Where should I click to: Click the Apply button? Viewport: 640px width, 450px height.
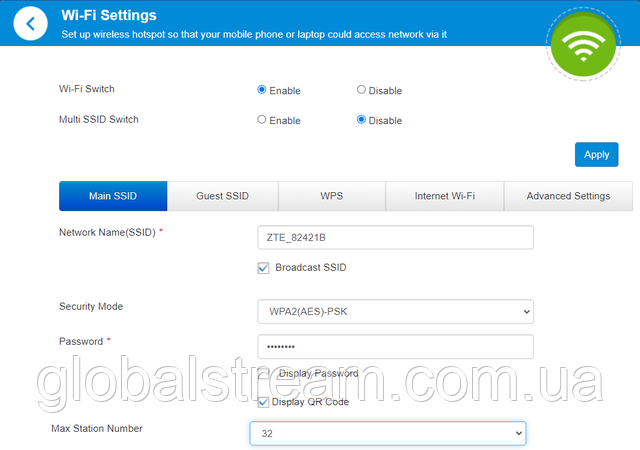pyautogui.click(x=596, y=154)
